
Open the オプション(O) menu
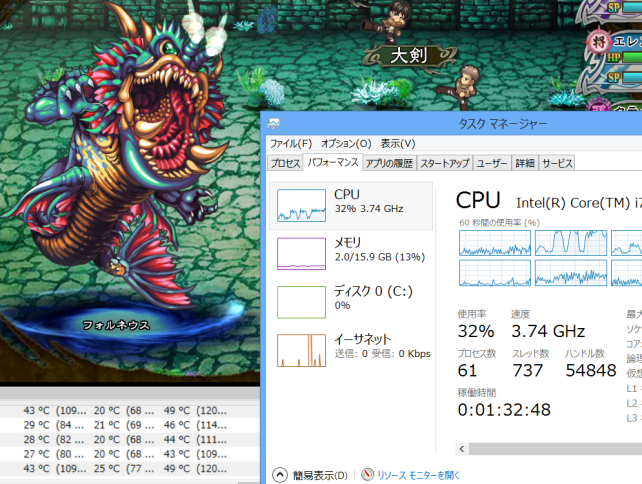(x=346, y=144)
